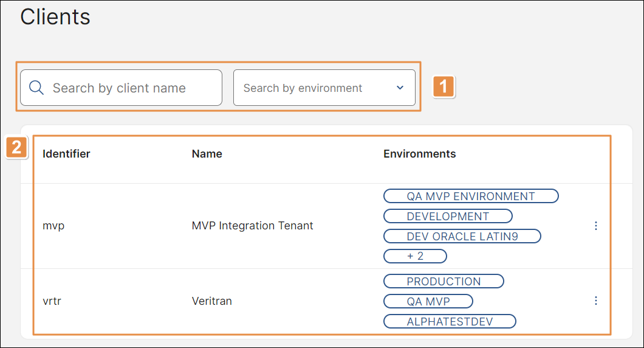Expand the + 2 hidden environments tag
This screenshot has width=644, height=348.
415,256
